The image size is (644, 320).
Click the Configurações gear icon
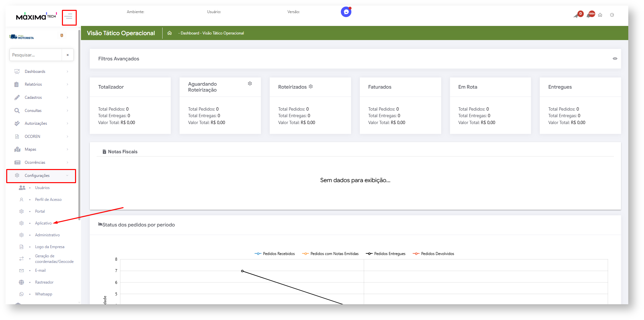pos(17,176)
